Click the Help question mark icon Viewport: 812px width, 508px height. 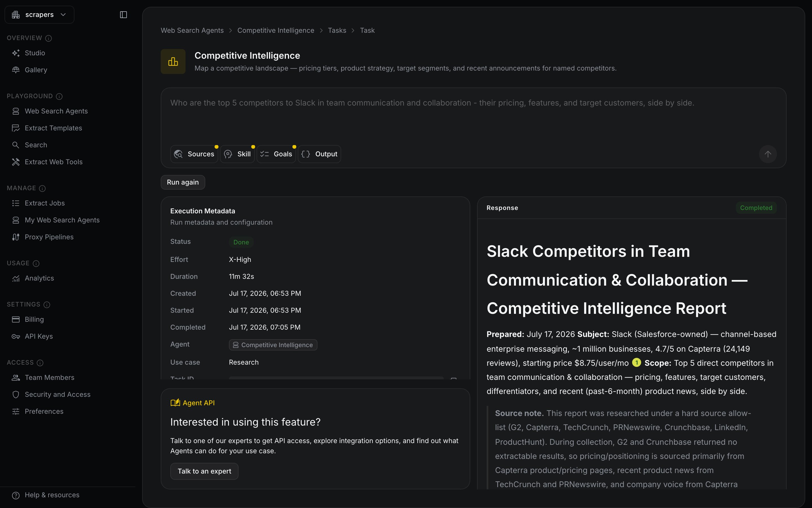(16, 495)
